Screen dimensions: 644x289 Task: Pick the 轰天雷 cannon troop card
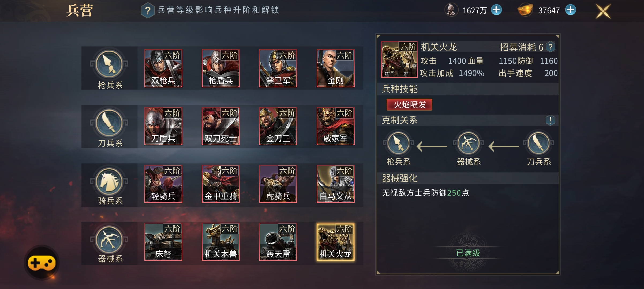[278, 242]
